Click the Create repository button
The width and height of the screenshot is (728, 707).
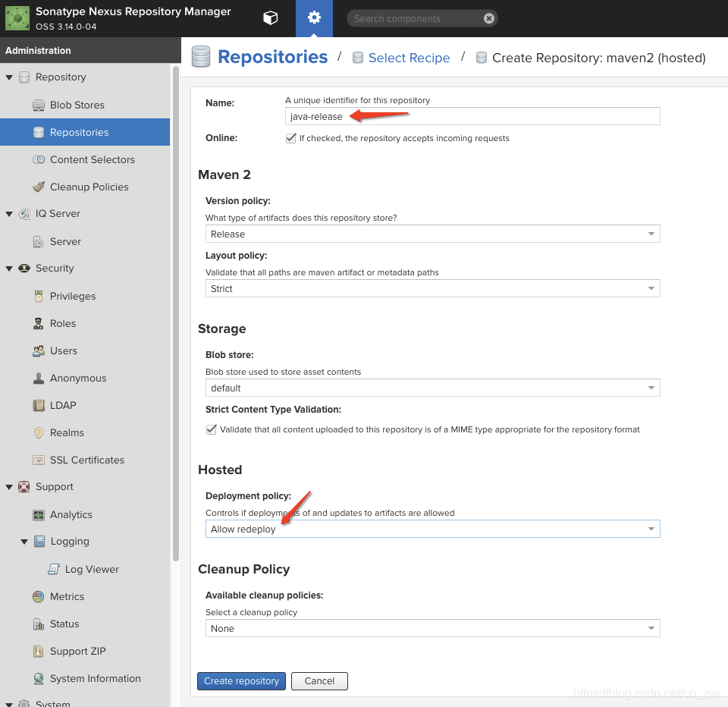[x=241, y=681]
